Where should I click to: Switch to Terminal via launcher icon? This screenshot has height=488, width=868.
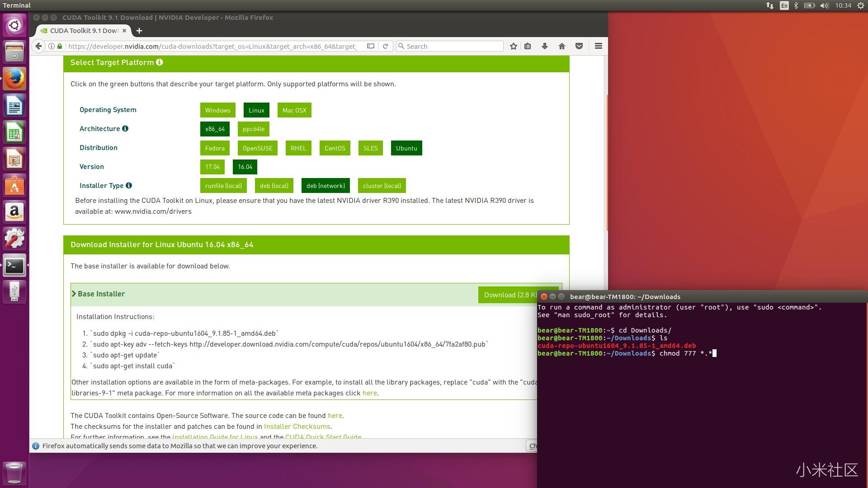click(14, 265)
